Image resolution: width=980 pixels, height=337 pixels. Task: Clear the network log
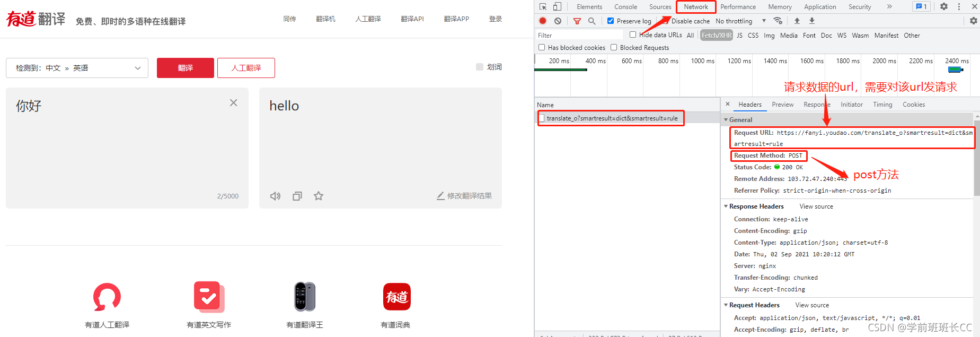point(558,21)
